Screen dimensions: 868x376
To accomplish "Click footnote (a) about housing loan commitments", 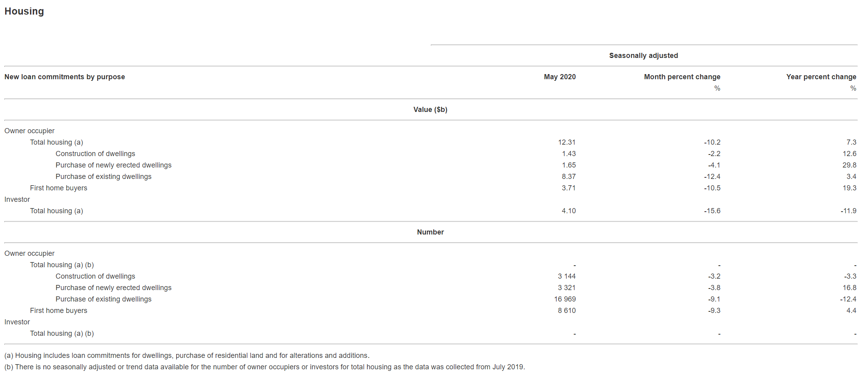I will click(187, 356).
